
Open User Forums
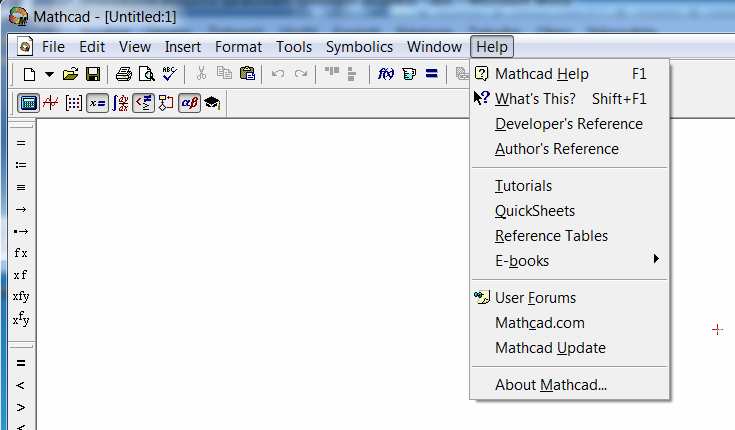tap(570, 298)
